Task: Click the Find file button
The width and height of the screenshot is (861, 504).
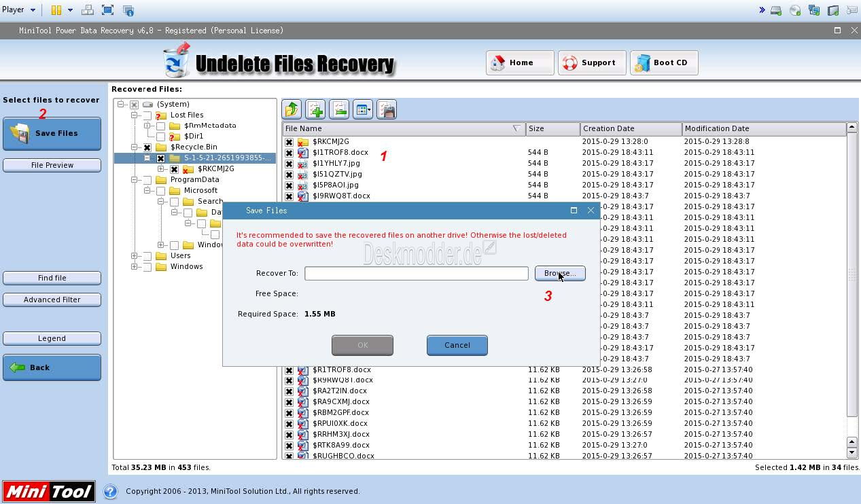Action: [52, 278]
